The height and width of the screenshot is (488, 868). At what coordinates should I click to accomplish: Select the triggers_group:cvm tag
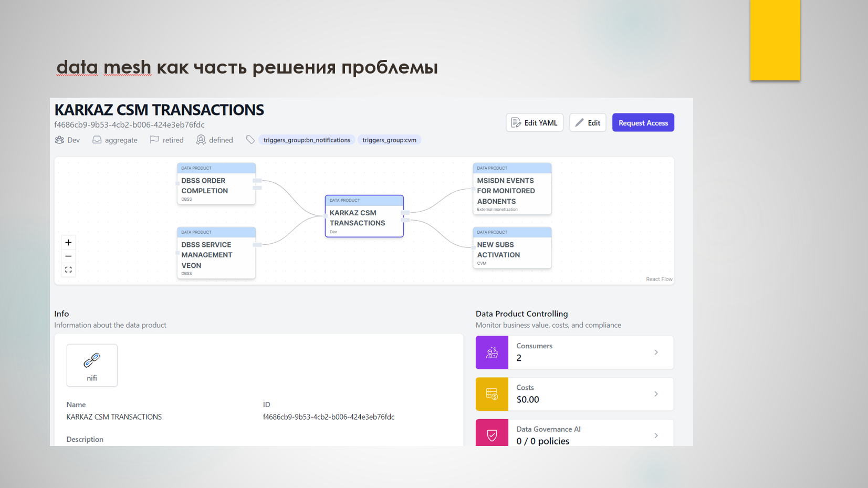pos(389,140)
